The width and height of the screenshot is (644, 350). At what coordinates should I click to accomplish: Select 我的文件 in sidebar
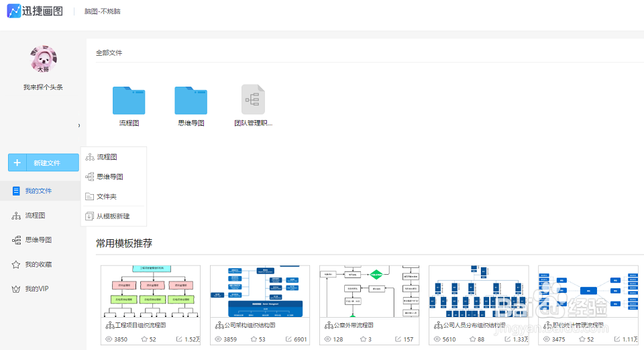point(40,191)
